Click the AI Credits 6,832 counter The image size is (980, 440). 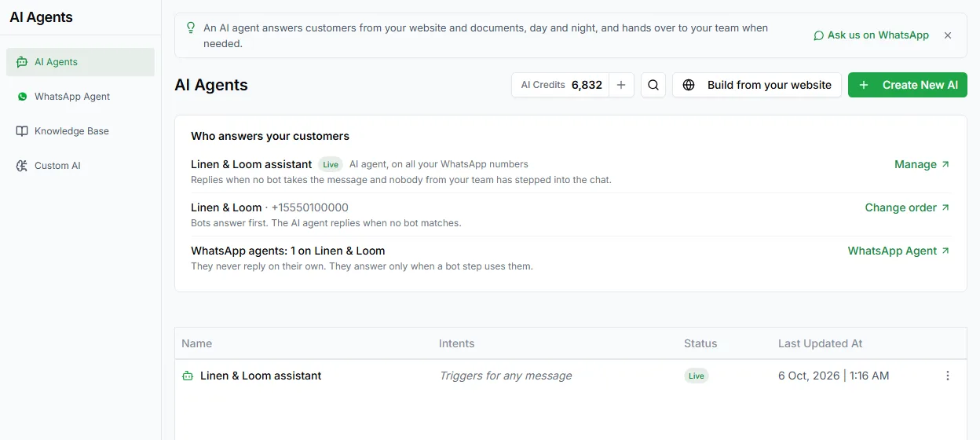[x=560, y=85]
